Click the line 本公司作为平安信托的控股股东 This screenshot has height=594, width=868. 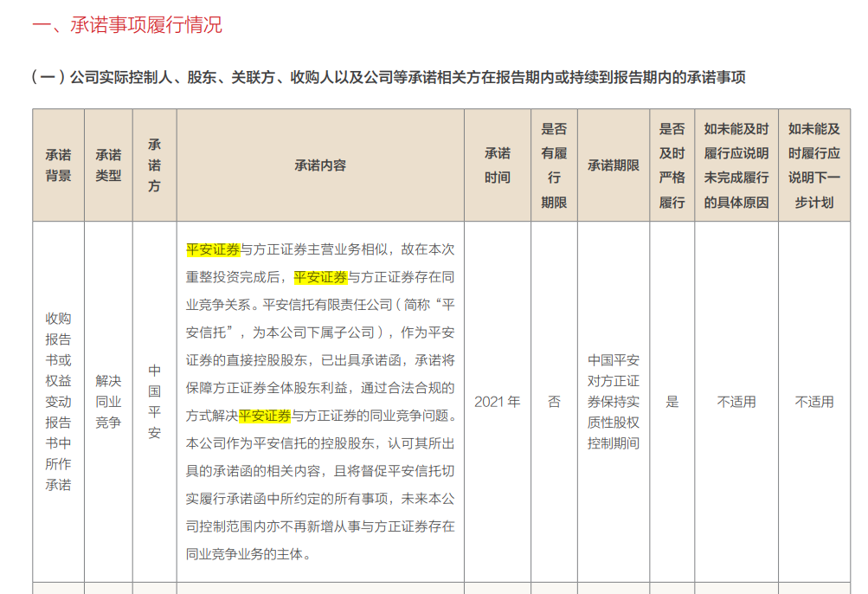point(320,443)
